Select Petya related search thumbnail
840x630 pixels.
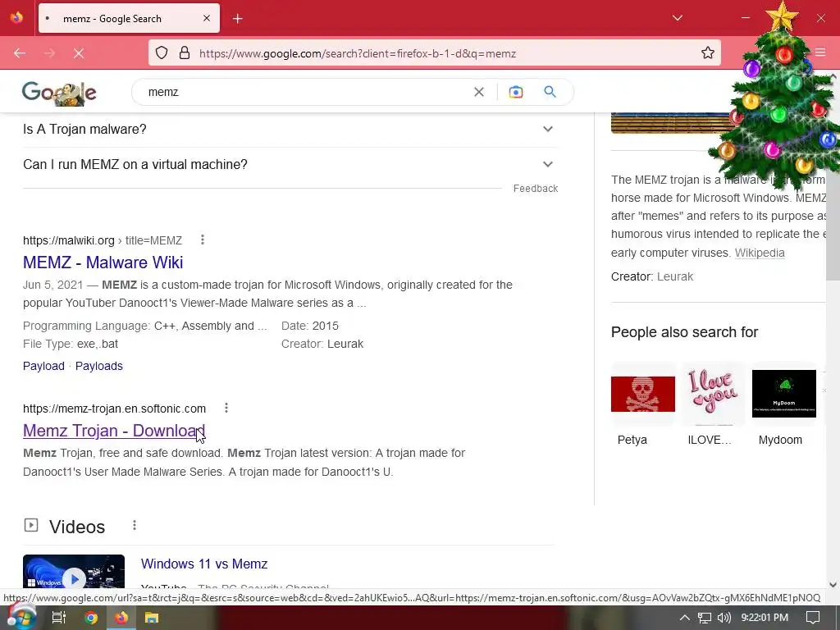(643, 394)
